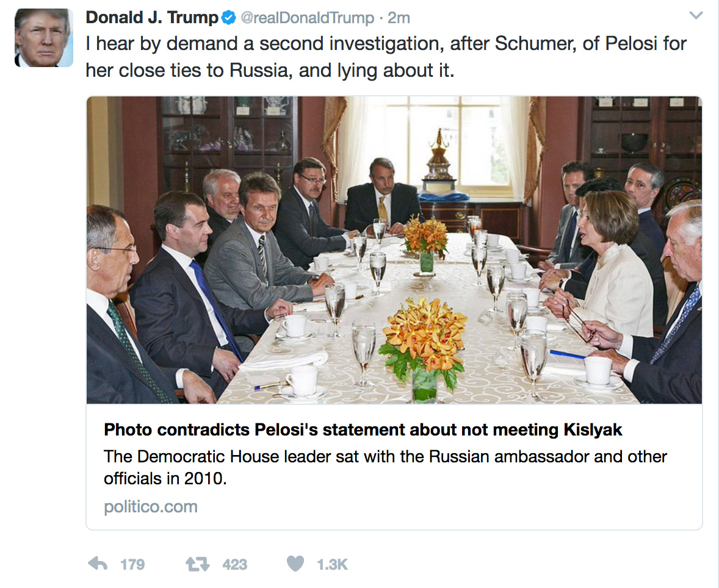Like the tweet by clicking the heart
This screenshot has height=588, width=719.
point(295,564)
